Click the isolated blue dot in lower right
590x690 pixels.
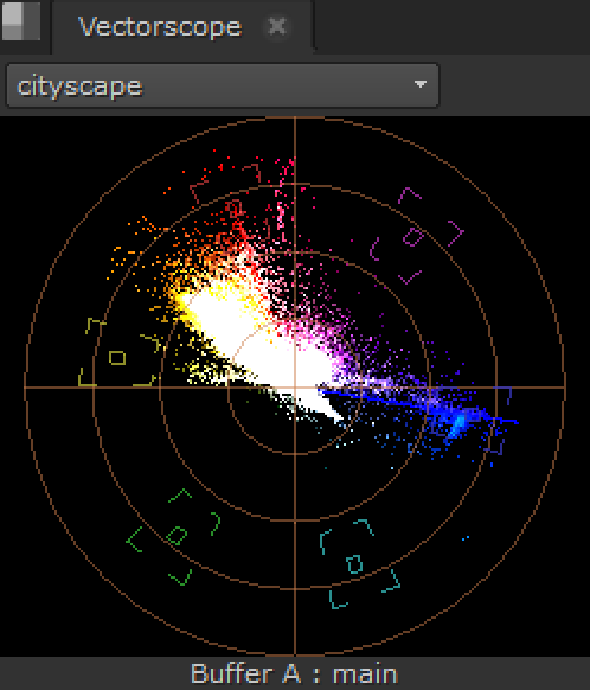[465, 538]
